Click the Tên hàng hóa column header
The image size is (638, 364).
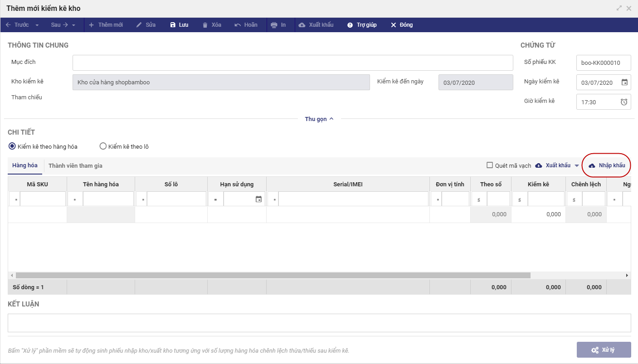pyautogui.click(x=101, y=184)
